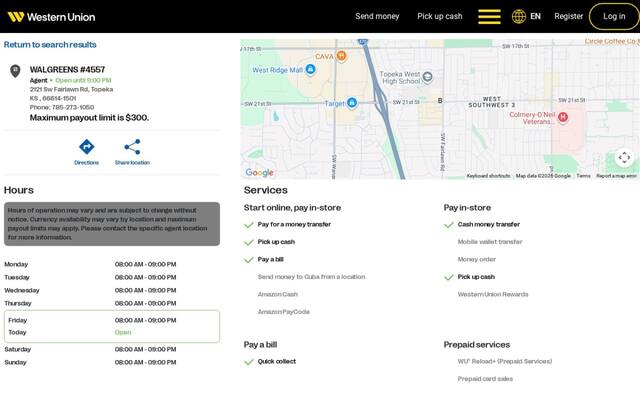
Task: Click Send money to Cuba from a location
Action: pyautogui.click(x=311, y=277)
